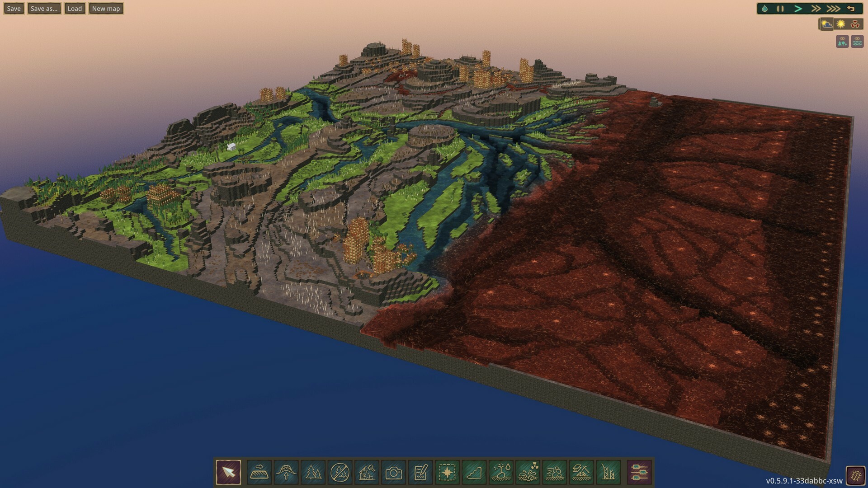Select the raise terrain brush tool
Image resolution: width=868 pixels, height=488 pixels.
click(x=286, y=473)
